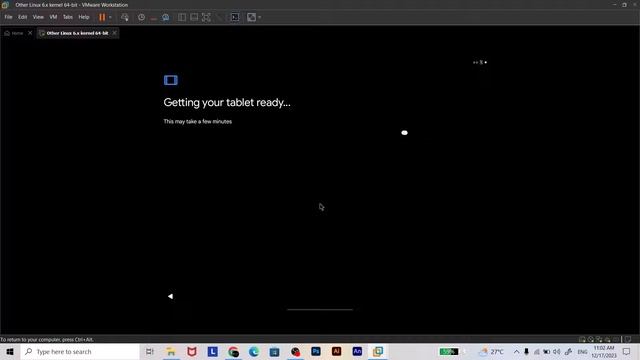Open the red-and-black round app on taskbar

point(295,351)
